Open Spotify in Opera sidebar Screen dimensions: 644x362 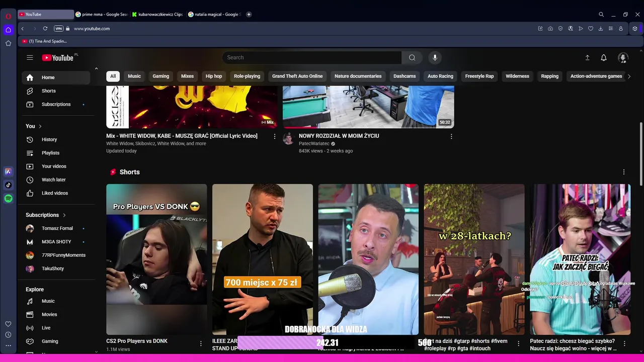pyautogui.click(x=8, y=199)
